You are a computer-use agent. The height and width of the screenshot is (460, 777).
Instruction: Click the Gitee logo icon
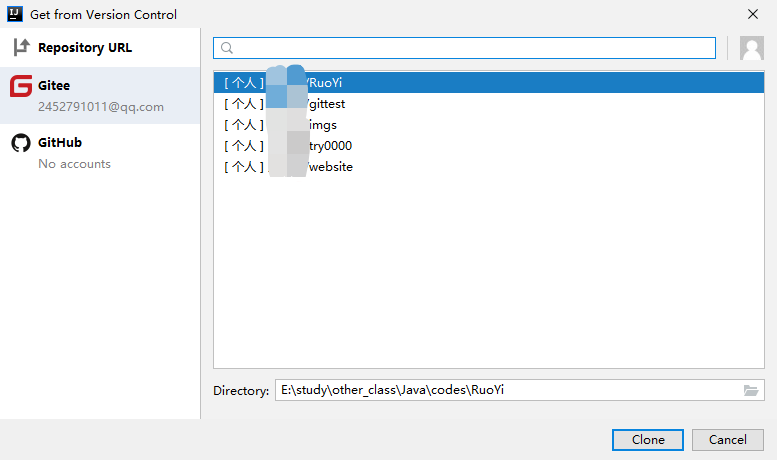21,86
